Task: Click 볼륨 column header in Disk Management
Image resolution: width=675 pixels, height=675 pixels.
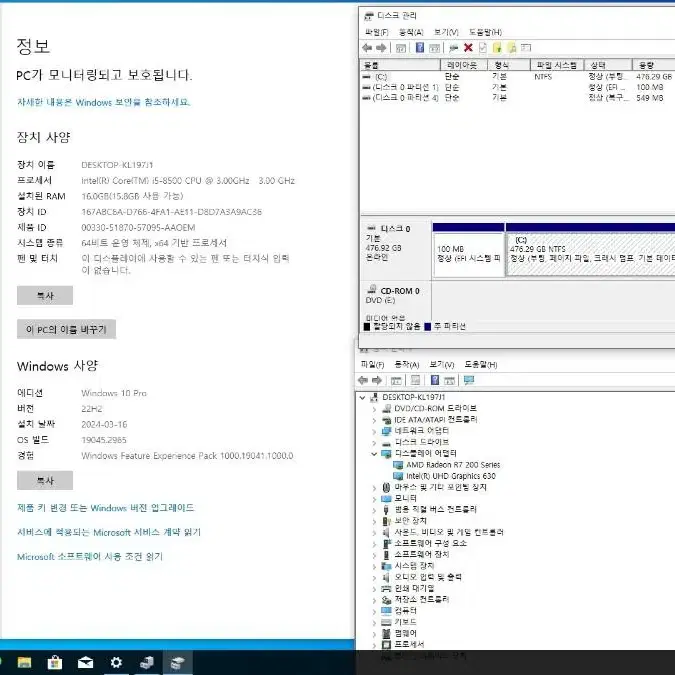Action: tap(400, 65)
